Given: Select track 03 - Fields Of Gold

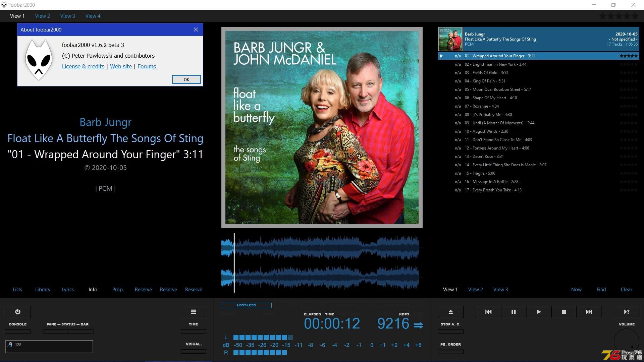Looking at the screenshot, I should tap(539, 73).
